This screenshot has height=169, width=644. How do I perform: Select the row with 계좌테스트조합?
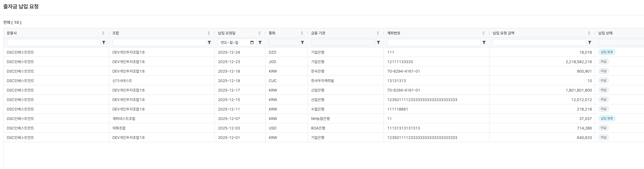(x=124, y=119)
